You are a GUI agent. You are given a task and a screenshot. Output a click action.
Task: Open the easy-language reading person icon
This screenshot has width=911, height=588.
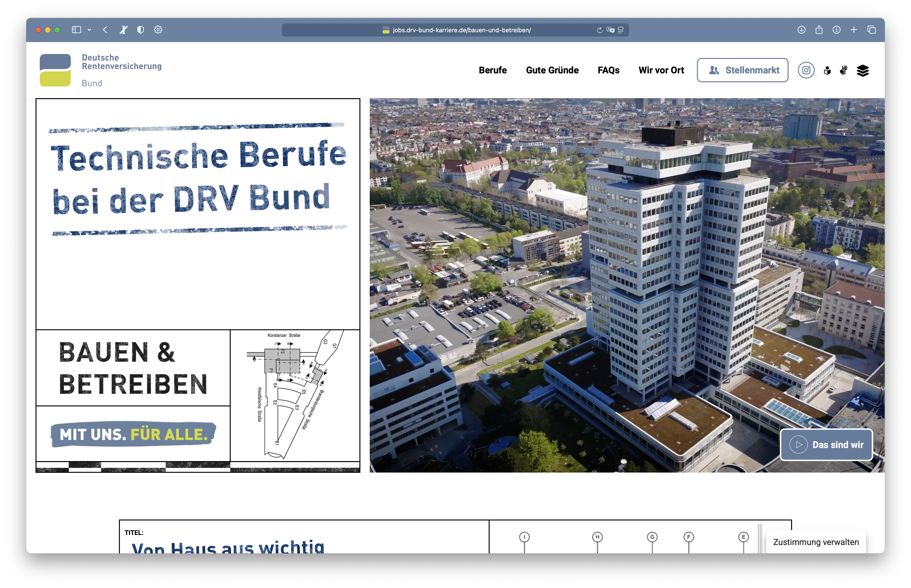pos(827,71)
